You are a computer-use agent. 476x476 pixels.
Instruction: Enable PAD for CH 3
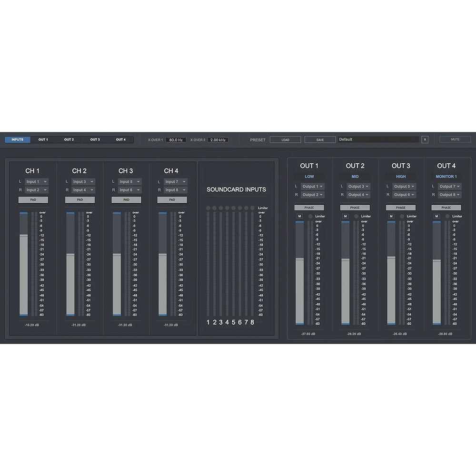click(126, 200)
